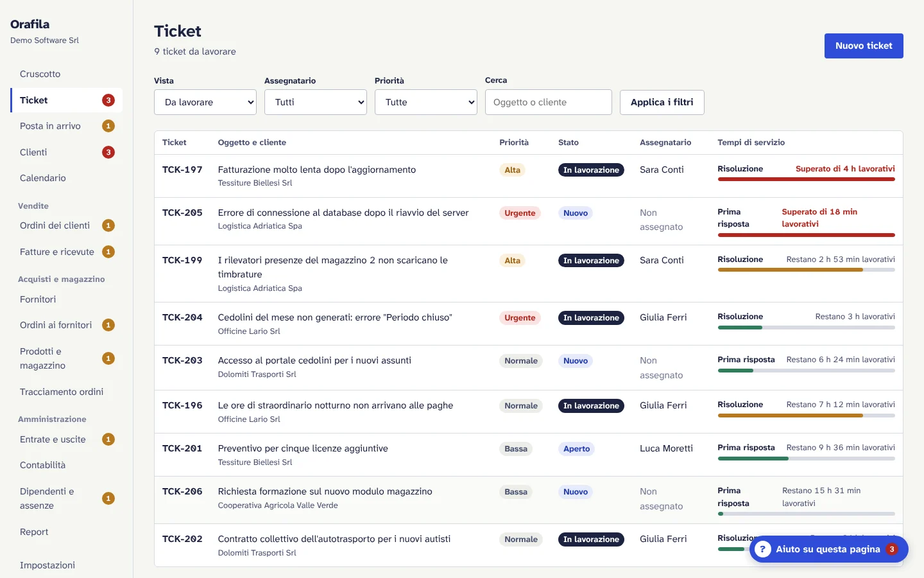Click the Orafila logo title
The image size is (924, 578).
tap(30, 24)
